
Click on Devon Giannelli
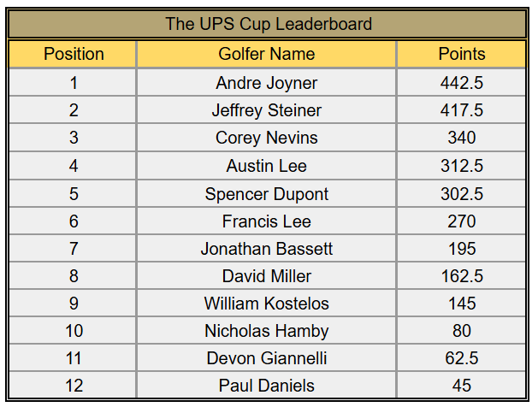point(266,358)
